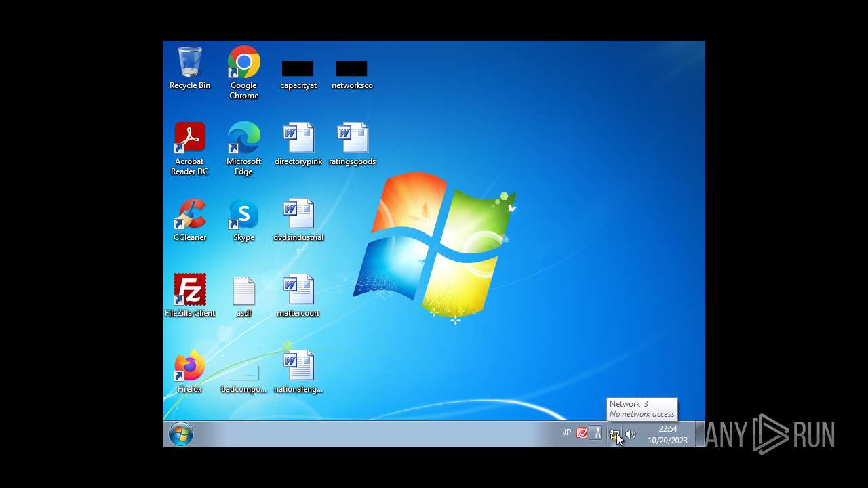Toggle the IME input mode A button
The image size is (868, 488).
(x=596, y=433)
